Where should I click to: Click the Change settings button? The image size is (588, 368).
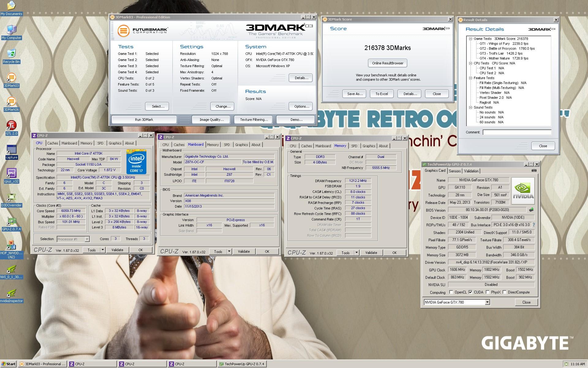223,106
